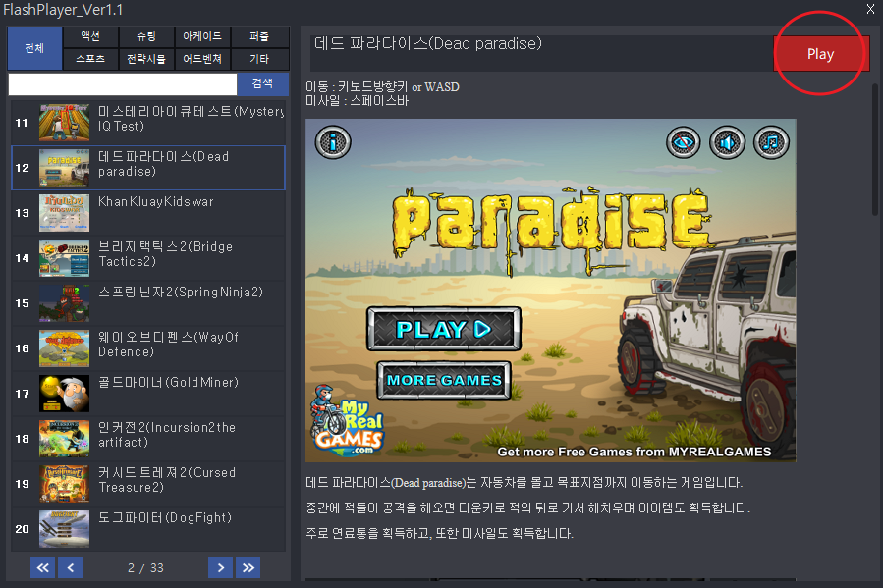Select 도그파이터(DogFight) title text
The height and width of the screenshot is (588, 883).
(x=165, y=517)
